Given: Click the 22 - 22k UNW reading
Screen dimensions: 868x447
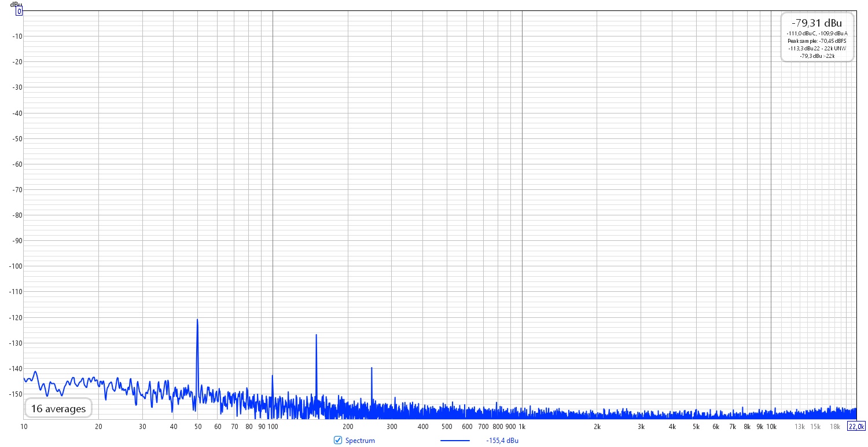Looking at the screenshot, I should click(x=817, y=49).
